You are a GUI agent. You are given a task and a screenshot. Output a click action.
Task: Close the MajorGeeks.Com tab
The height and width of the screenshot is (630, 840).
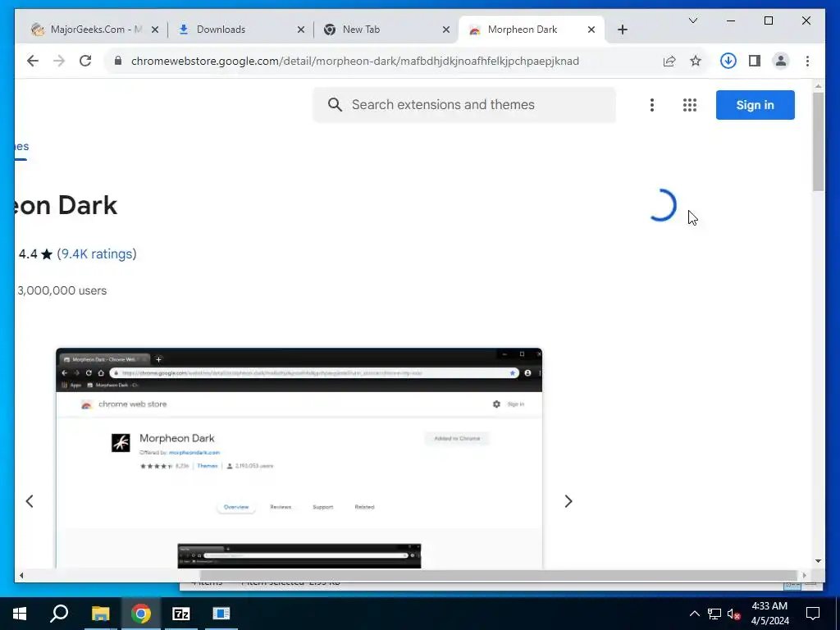[155, 30]
